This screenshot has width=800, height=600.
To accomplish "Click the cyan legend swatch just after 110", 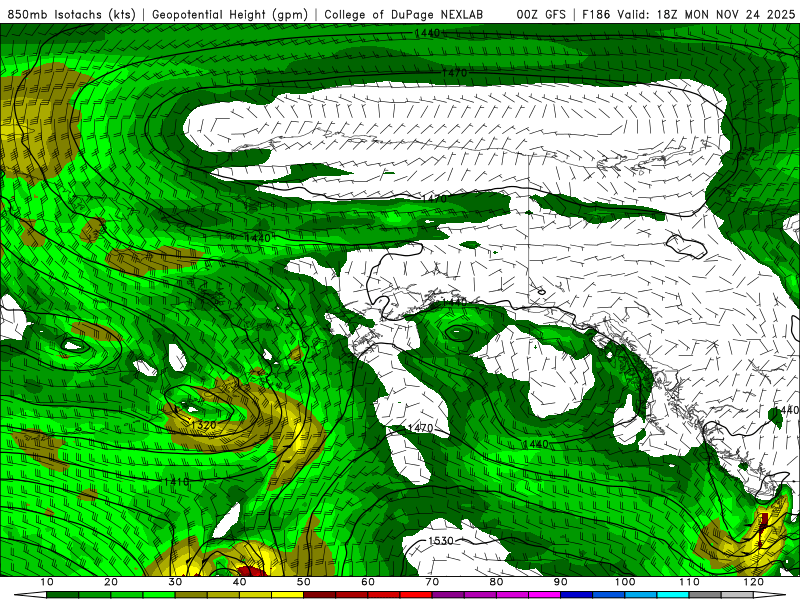I will coord(673,595).
